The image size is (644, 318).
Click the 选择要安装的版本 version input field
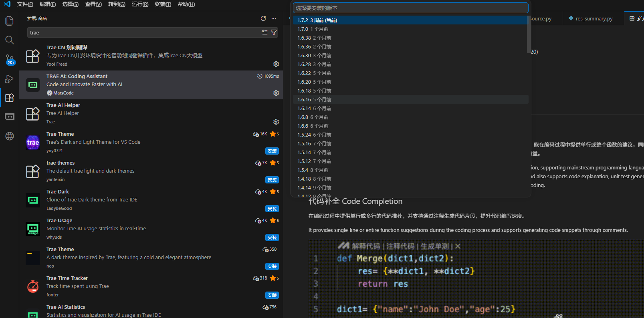click(411, 8)
